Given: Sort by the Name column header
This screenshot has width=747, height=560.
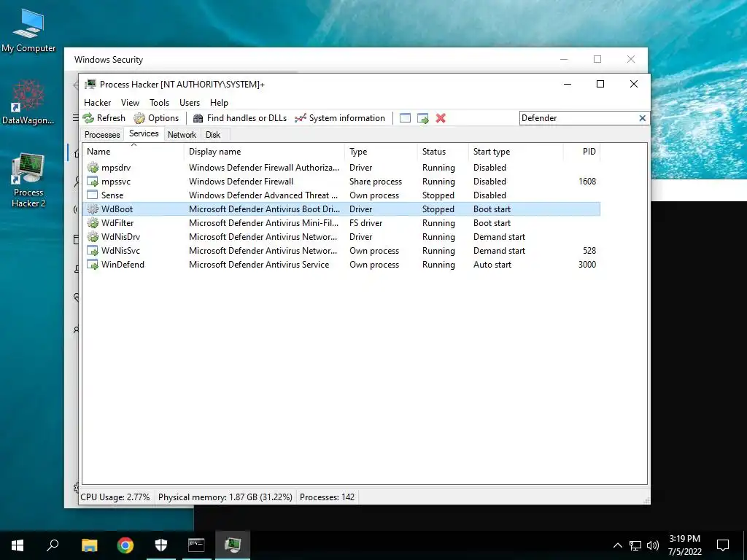Looking at the screenshot, I should (x=133, y=152).
